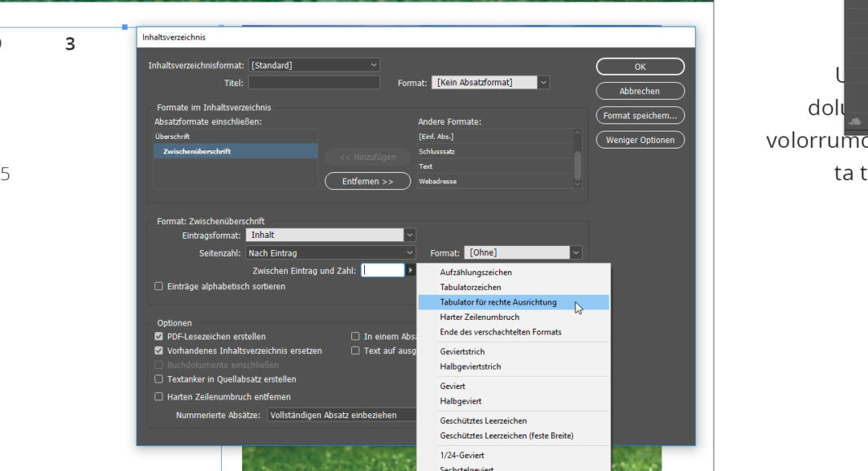Confirm the dialog with OK
Screen dimensions: 868x471
(x=641, y=67)
